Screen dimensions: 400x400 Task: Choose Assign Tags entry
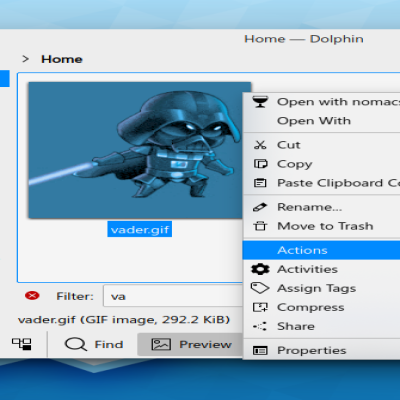pos(322,288)
